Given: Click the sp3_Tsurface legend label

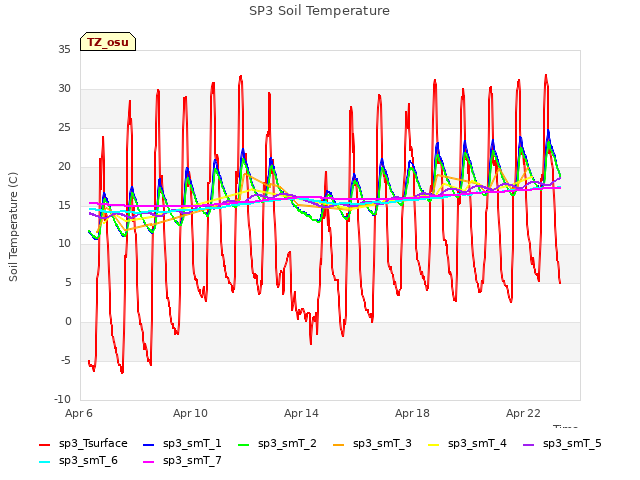Looking at the screenshot, I should 93,443.
